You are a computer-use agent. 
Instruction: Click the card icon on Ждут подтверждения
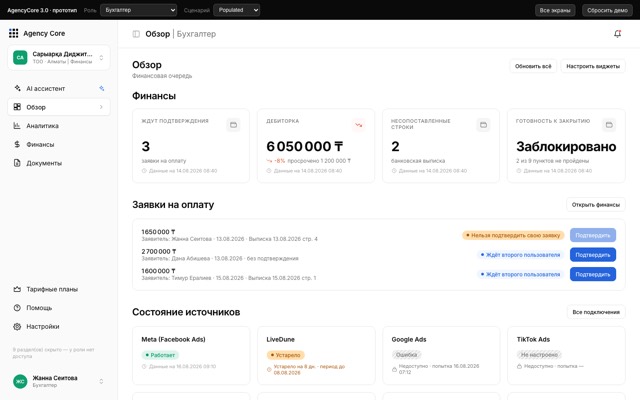pyautogui.click(x=233, y=125)
